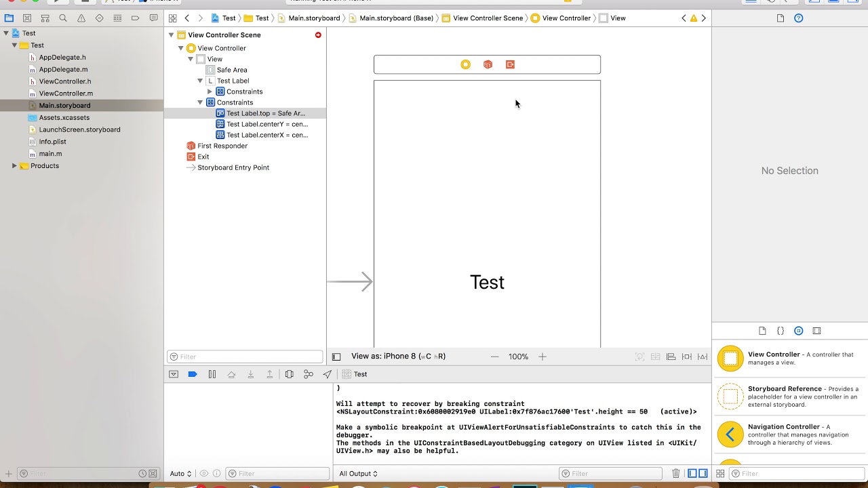This screenshot has height=488, width=868.
Task: Show the Quick Help inspector
Action: pyautogui.click(x=799, y=18)
